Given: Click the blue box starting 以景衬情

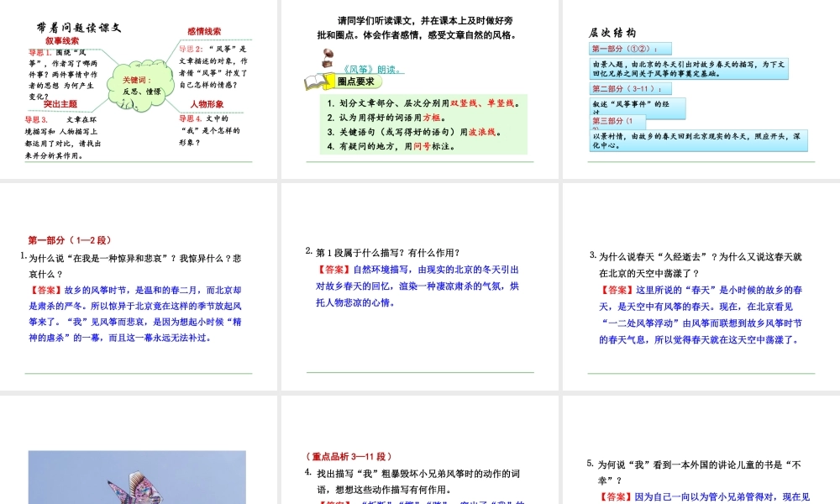Looking at the screenshot, I should 699,141.
